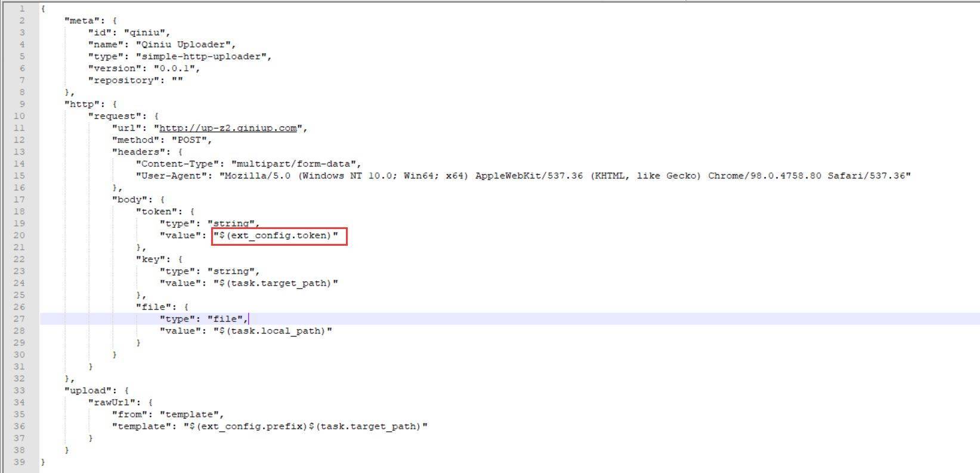Screen dimensions: 980x473
Task: Click line number 39 in the margin
Action: [x=19, y=462]
